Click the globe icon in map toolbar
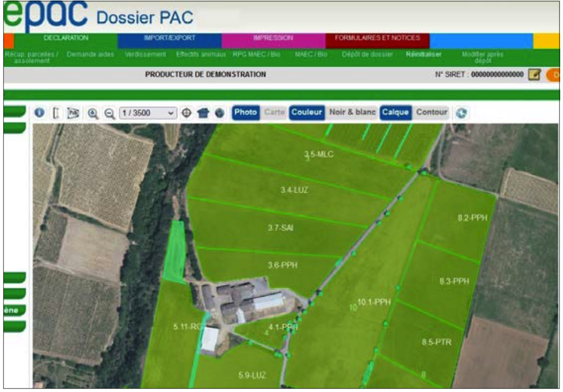 coord(219,113)
